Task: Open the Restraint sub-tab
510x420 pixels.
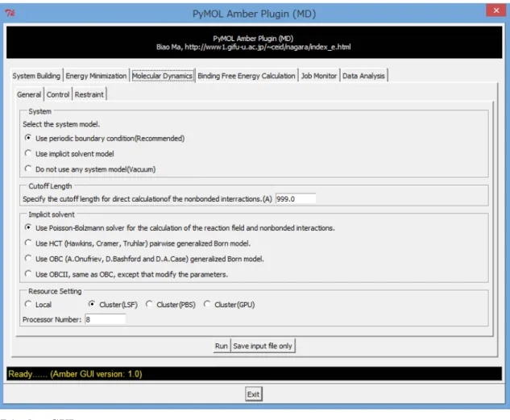Action: pos(89,94)
